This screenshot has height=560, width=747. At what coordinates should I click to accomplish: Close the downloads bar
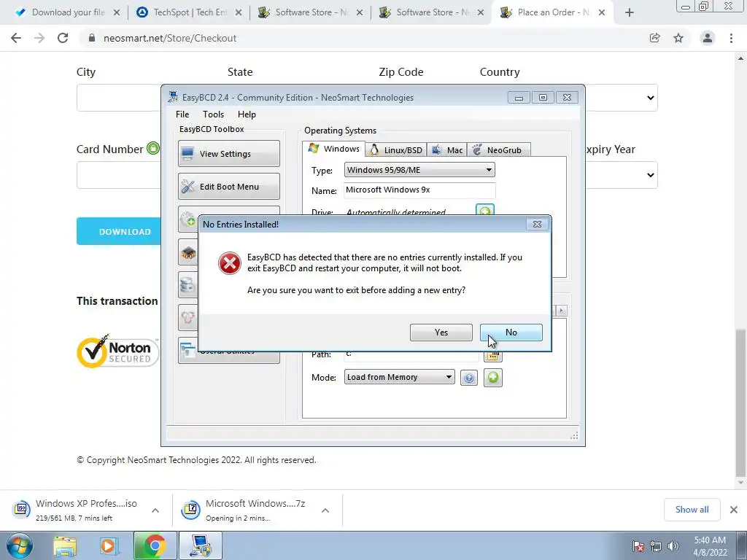(734, 510)
